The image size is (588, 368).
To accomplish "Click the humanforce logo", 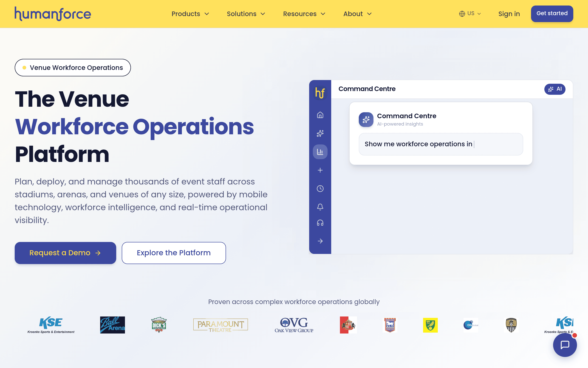I will [53, 14].
